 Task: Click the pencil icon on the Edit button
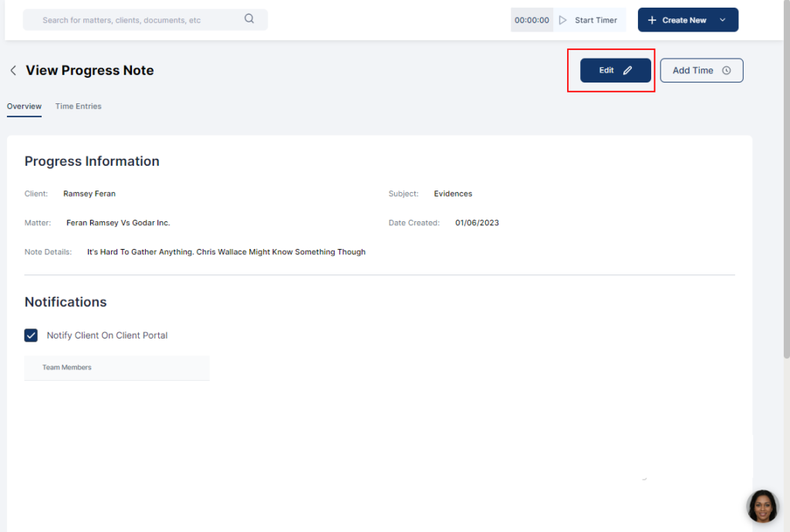point(627,70)
